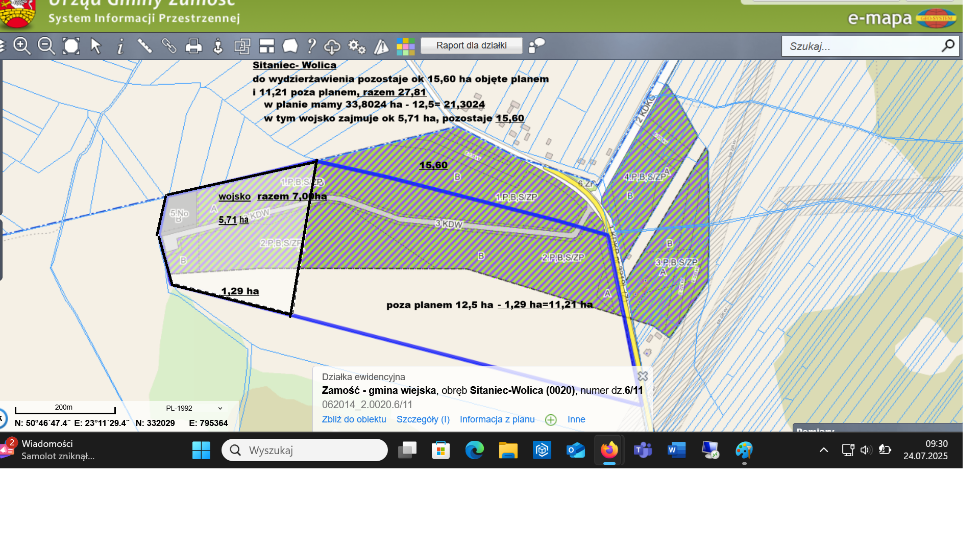Open the colorful grid layers icon
This screenshot has width=980, height=551.
pyautogui.click(x=405, y=46)
